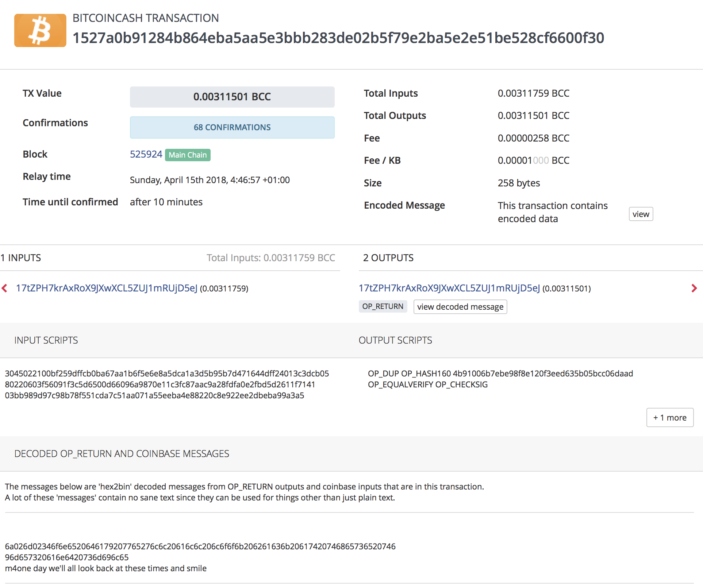Click 'This transaction contains encoded data' text

coord(553,212)
